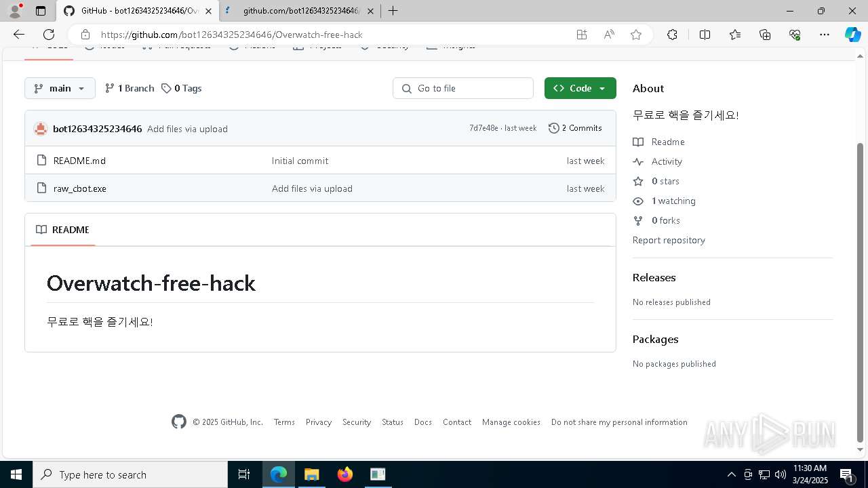Image resolution: width=868 pixels, height=488 pixels.
Task: View the 2 Commits history
Action: tap(575, 128)
